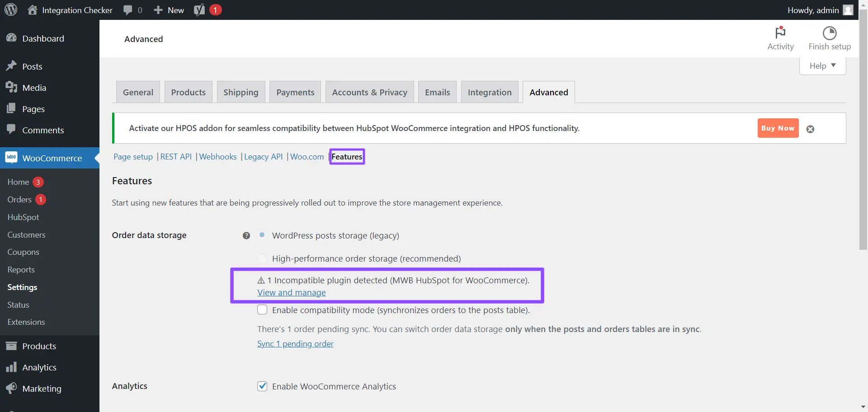868x412 pixels.
Task: Dismiss the HPOS addon notice
Action: click(810, 129)
